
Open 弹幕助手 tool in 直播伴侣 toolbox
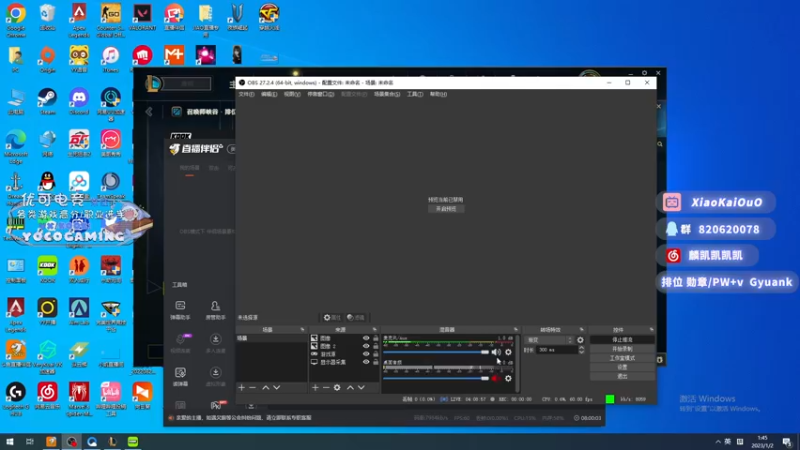click(180, 310)
